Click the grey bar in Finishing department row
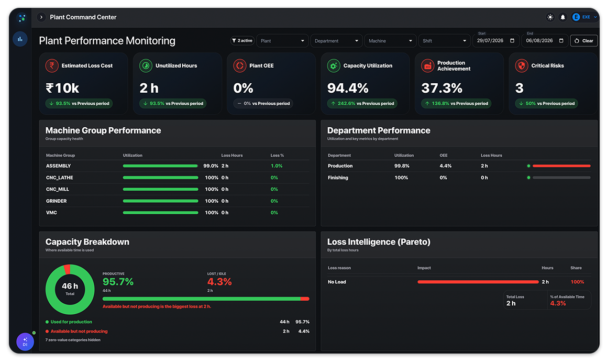The image size is (607, 364). tap(562, 178)
